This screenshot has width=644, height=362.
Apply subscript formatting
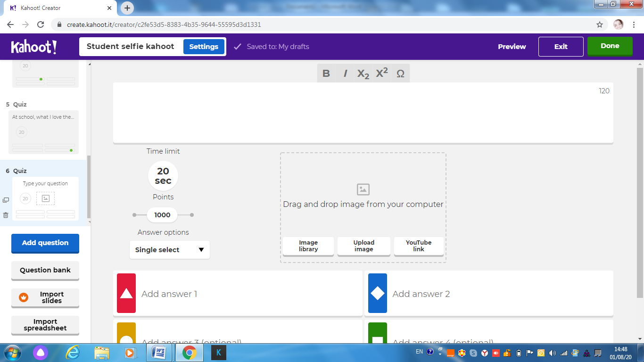coord(363,74)
